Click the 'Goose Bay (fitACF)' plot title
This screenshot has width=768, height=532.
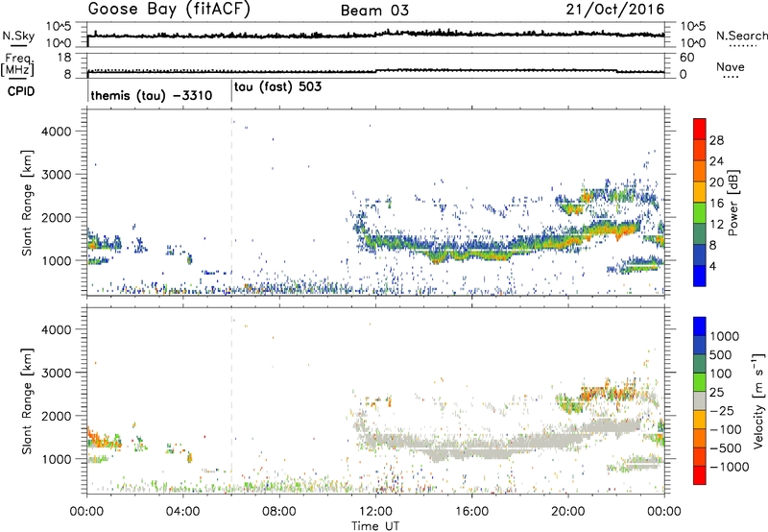[169, 10]
